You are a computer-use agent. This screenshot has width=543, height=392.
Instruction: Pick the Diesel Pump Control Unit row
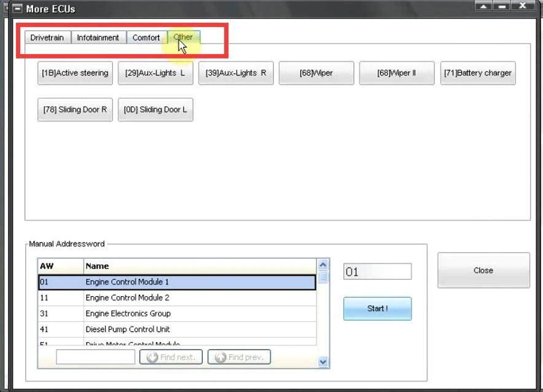pos(177,329)
